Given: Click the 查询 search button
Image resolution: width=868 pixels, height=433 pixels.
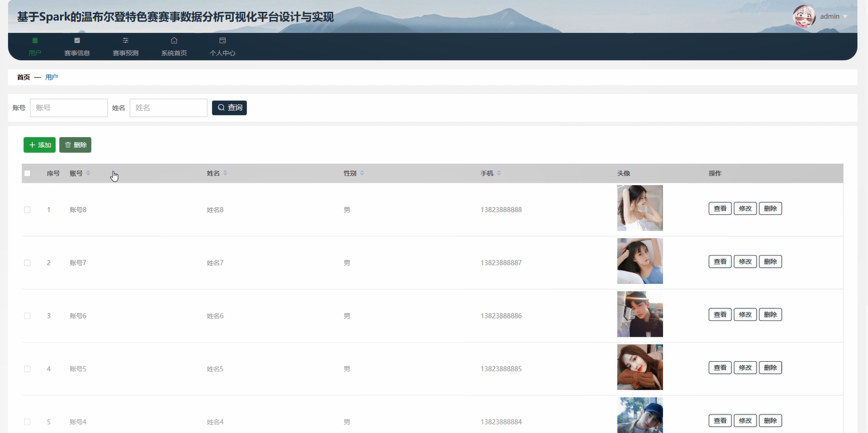Looking at the screenshot, I should 230,108.
